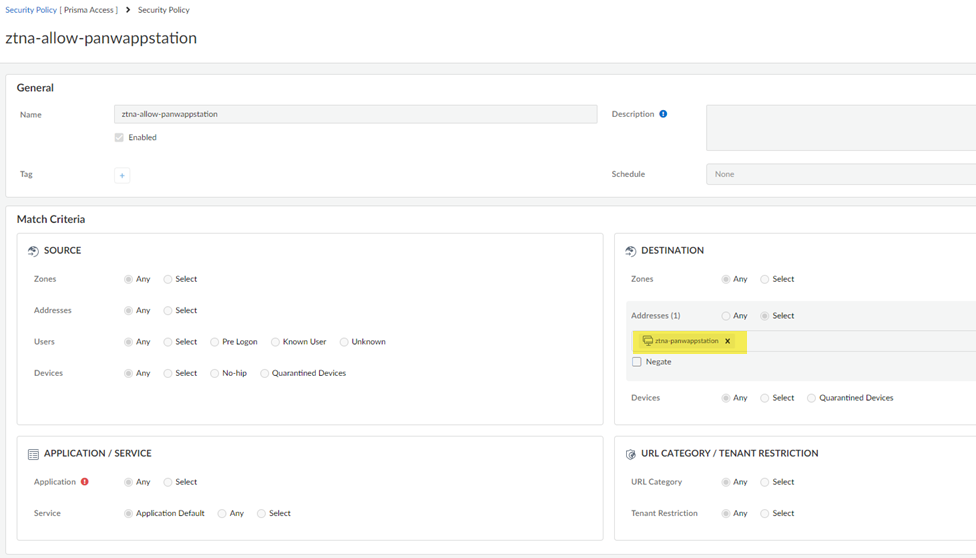
Task: Click the DESTINATION section header icon
Action: pyautogui.click(x=630, y=251)
